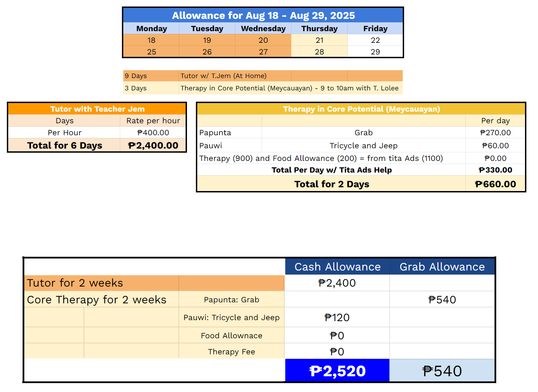The height and width of the screenshot is (392, 538).
Task: Click the ₱270.00 Grab fare cell
Action: [x=495, y=132]
